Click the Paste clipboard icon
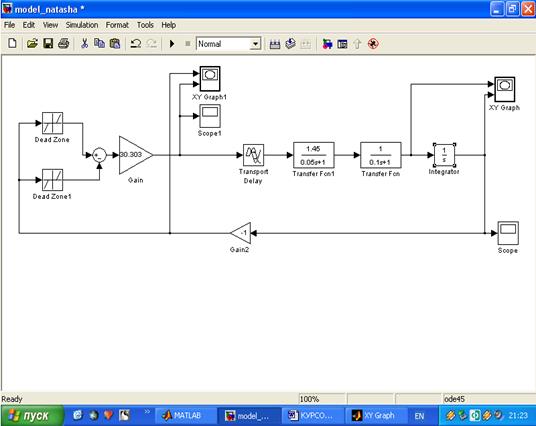Viewport: 536px width, 426px height. coord(115,44)
